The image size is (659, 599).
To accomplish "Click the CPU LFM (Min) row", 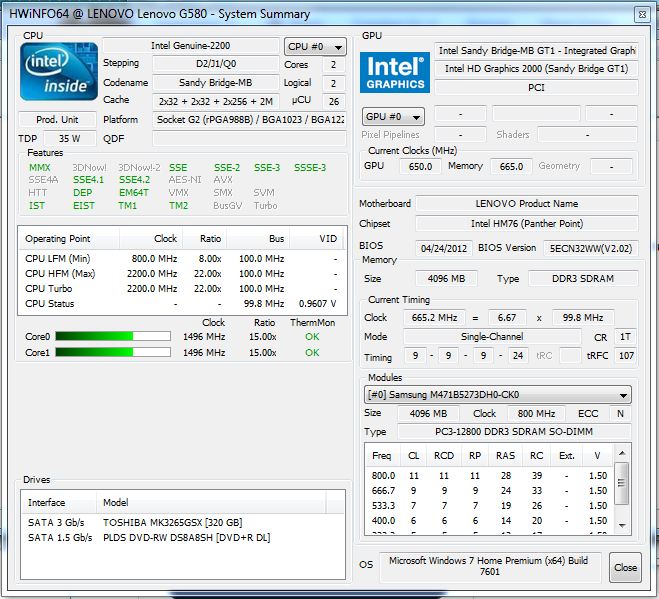I will 182,259.
